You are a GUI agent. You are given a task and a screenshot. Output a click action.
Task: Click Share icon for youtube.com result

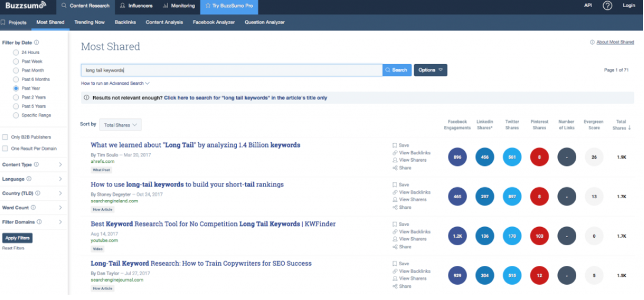tap(395, 246)
